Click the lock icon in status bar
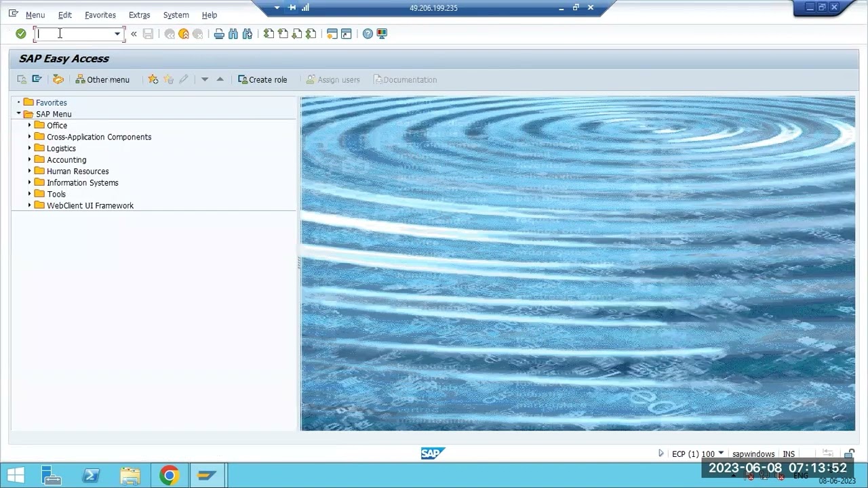Viewport: 868px width, 488px height. (x=849, y=454)
